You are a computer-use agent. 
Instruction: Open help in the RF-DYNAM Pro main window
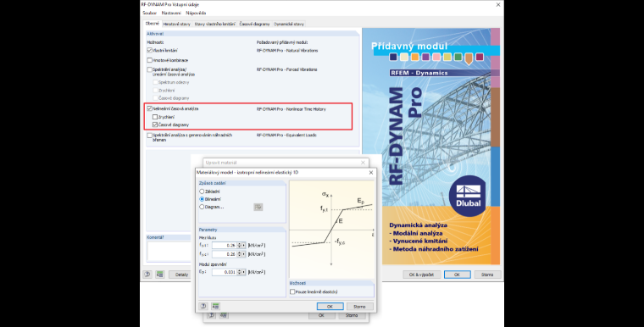[147, 274]
